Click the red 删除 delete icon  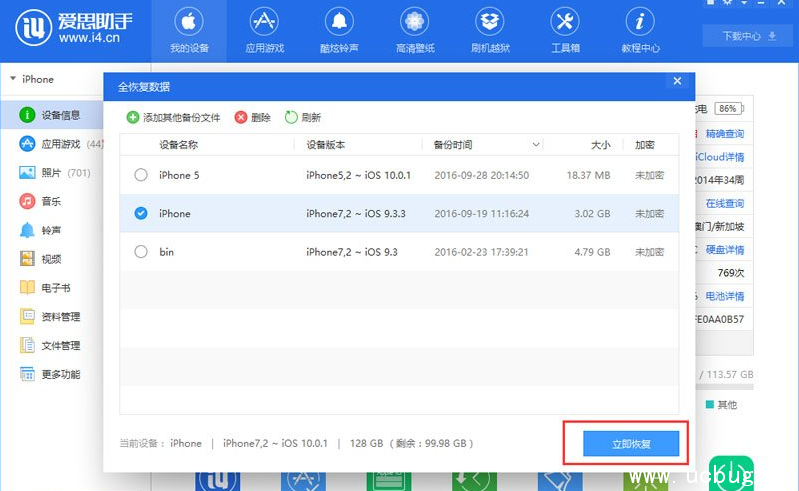pyautogui.click(x=241, y=117)
